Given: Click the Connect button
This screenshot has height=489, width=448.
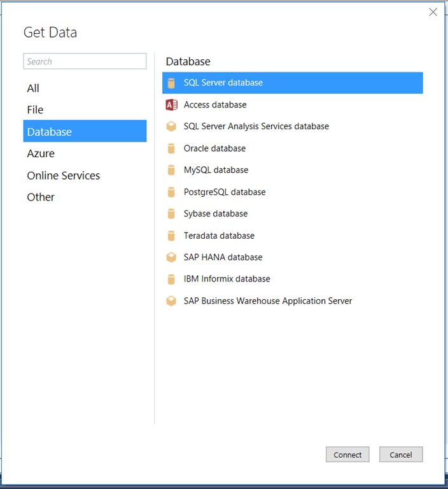Looking at the screenshot, I should tap(347, 455).
